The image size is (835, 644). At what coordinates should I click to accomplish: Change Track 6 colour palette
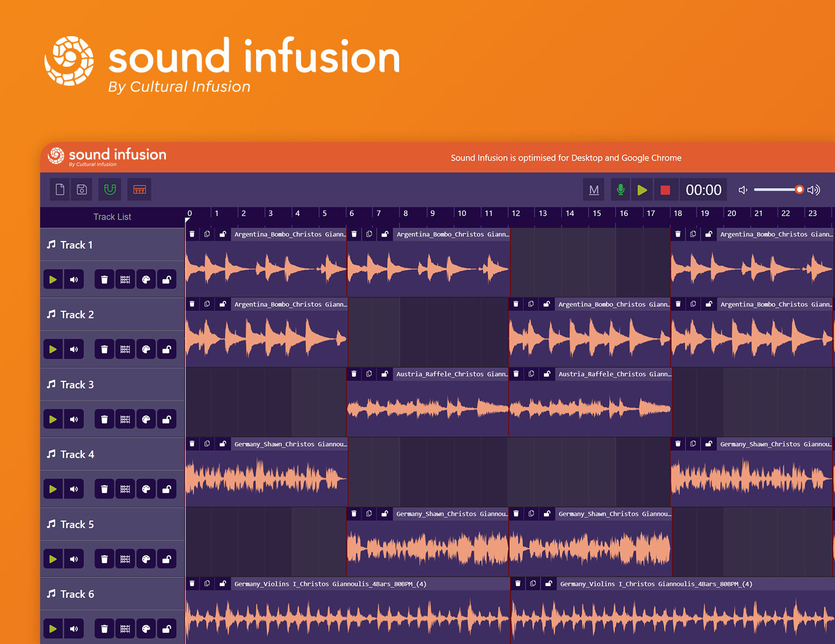pyautogui.click(x=146, y=629)
